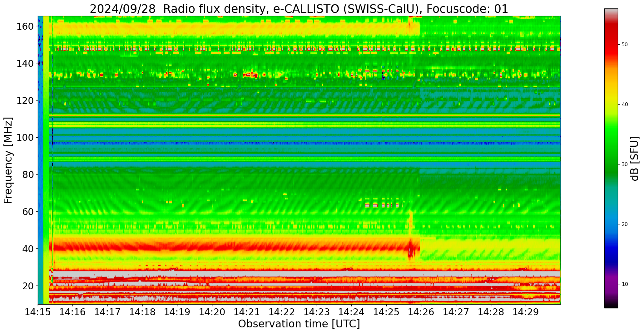Click the dark blue band at 97 MHz
Screen dimensions: 644x333
(x=306, y=143)
